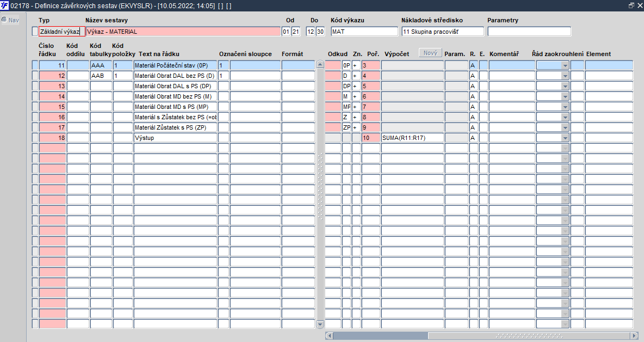Click the horizontal scrollbar right arrow

[x=634, y=335]
